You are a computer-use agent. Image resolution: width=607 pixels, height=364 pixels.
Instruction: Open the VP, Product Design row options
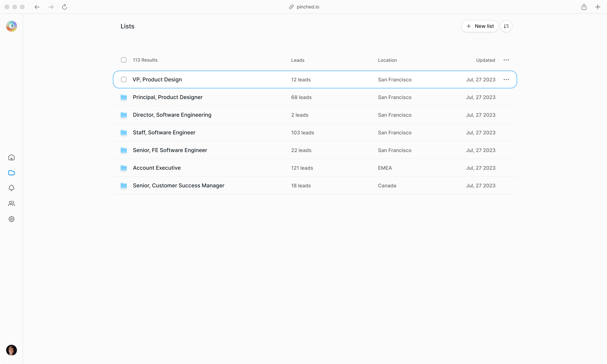click(x=506, y=79)
